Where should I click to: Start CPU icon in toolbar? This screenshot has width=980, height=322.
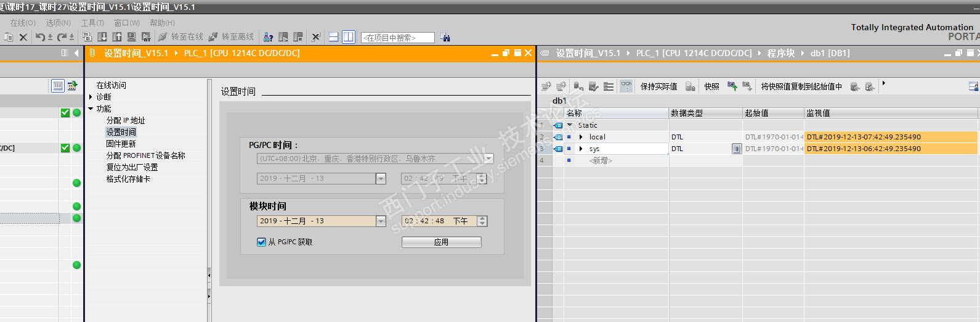pos(283,37)
